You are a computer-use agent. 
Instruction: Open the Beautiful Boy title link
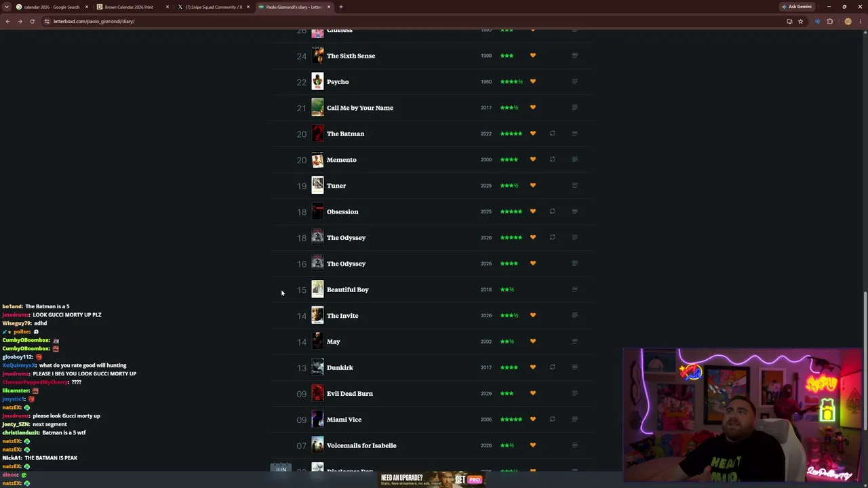pos(348,289)
